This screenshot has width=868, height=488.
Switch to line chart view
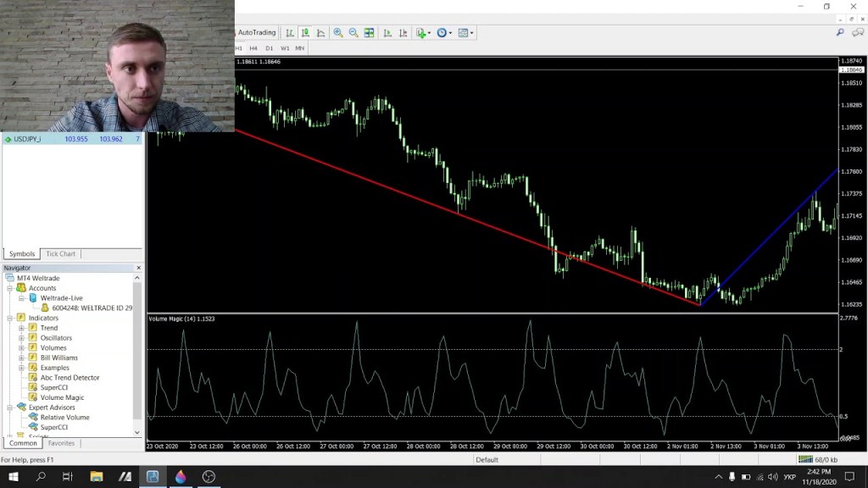click(320, 32)
